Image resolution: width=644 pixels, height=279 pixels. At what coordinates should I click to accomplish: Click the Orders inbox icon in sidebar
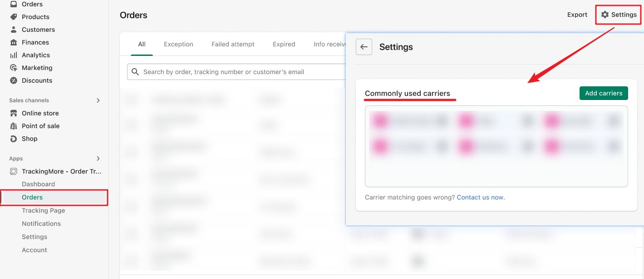click(x=14, y=4)
